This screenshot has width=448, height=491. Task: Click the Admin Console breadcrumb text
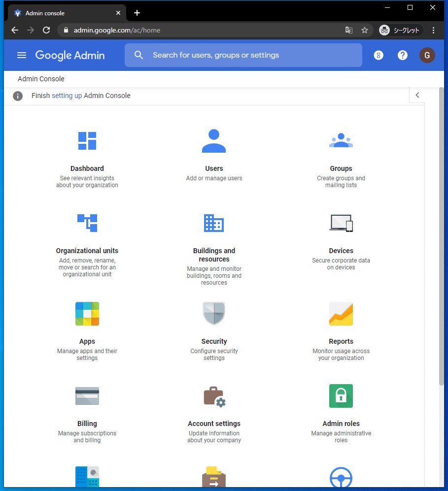(41, 79)
